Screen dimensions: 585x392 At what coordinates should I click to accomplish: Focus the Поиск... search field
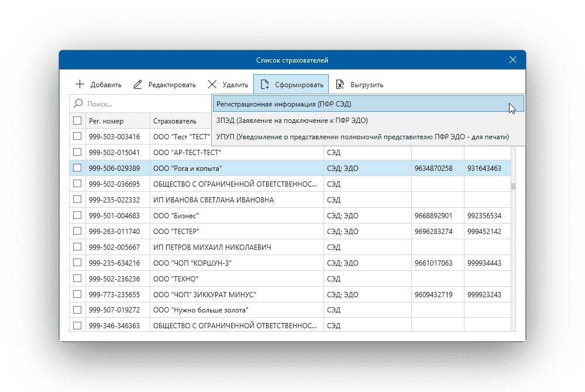click(x=140, y=104)
